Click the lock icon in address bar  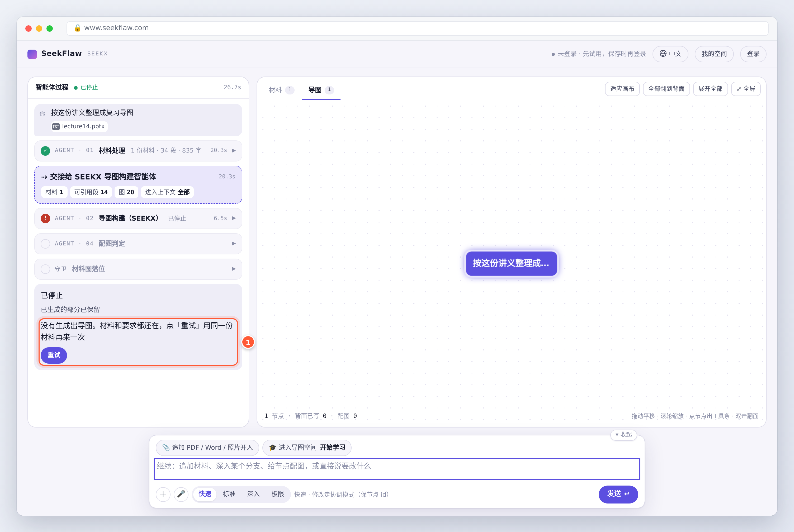(77, 28)
